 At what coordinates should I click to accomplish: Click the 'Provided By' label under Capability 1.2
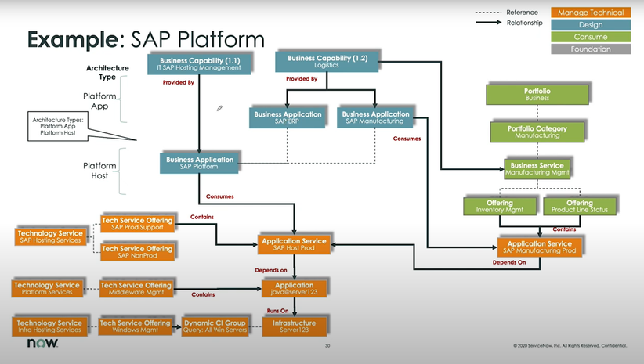tap(302, 79)
